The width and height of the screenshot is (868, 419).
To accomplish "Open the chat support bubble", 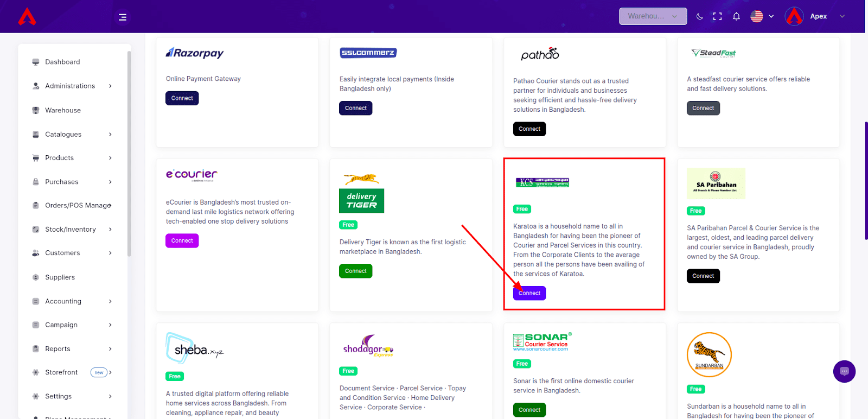I will click(844, 371).
